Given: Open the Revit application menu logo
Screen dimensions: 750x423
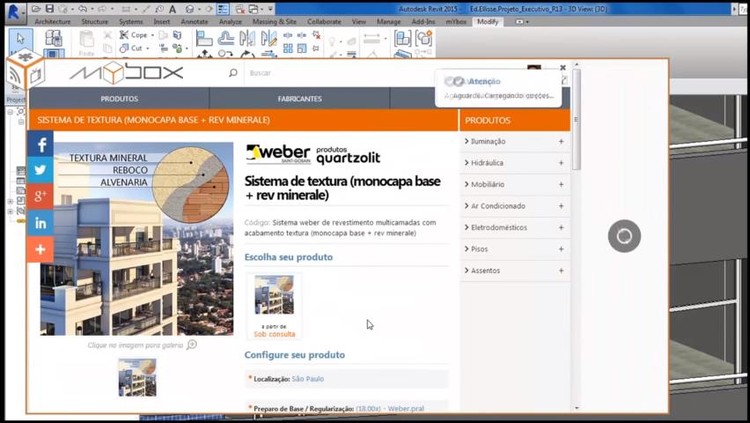Looking at the screenshot, I should 15,12.
